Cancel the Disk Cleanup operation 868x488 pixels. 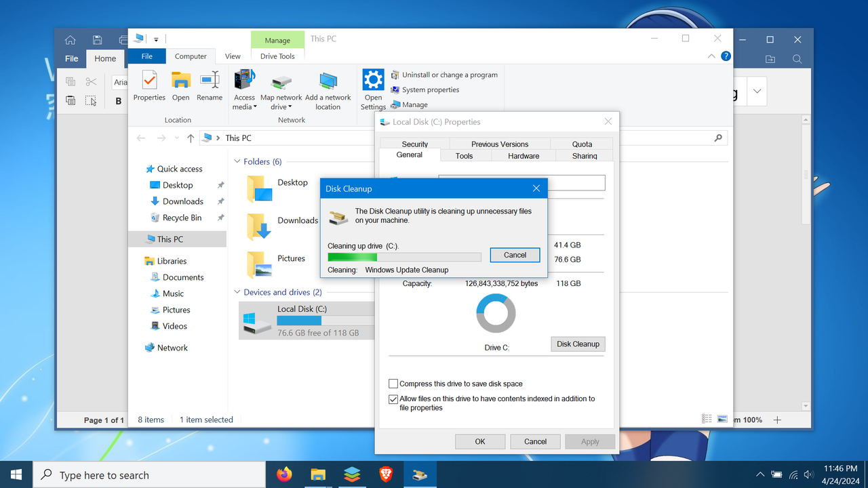(515, 255)
